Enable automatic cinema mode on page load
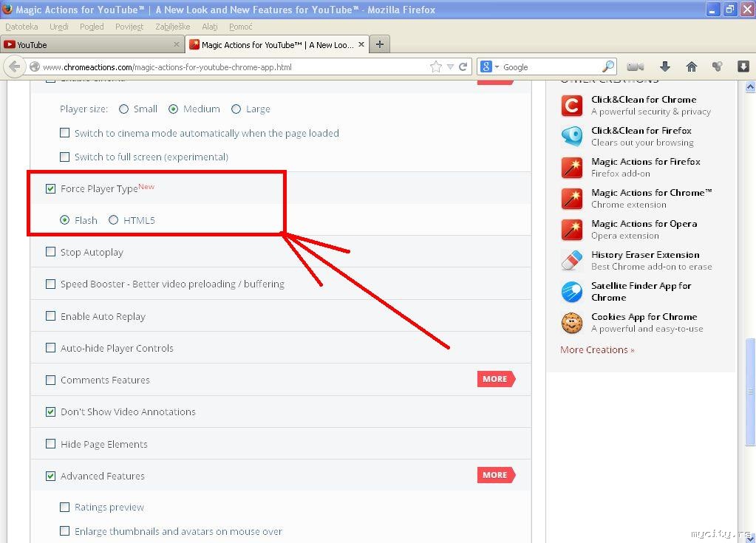The width and height of the screenshot is (756, 543). (64, 132)
